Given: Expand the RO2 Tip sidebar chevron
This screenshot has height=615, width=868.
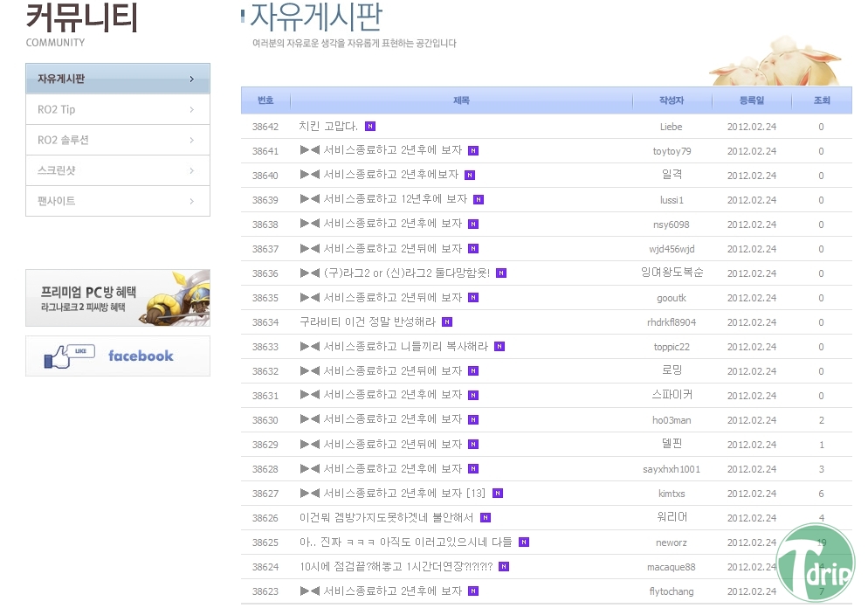Looking at the screenshot, I should [191, 109].
